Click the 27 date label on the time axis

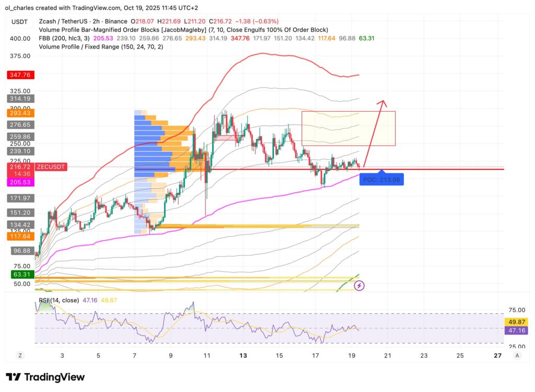click(x=496, y=355)
